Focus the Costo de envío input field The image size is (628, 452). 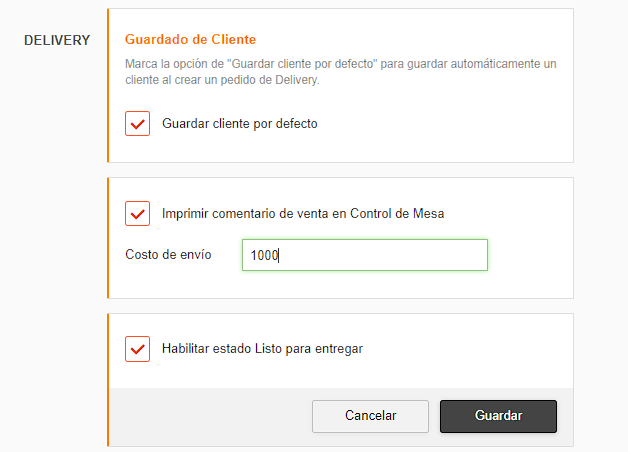pyautogui.click(x=364, y=255)
